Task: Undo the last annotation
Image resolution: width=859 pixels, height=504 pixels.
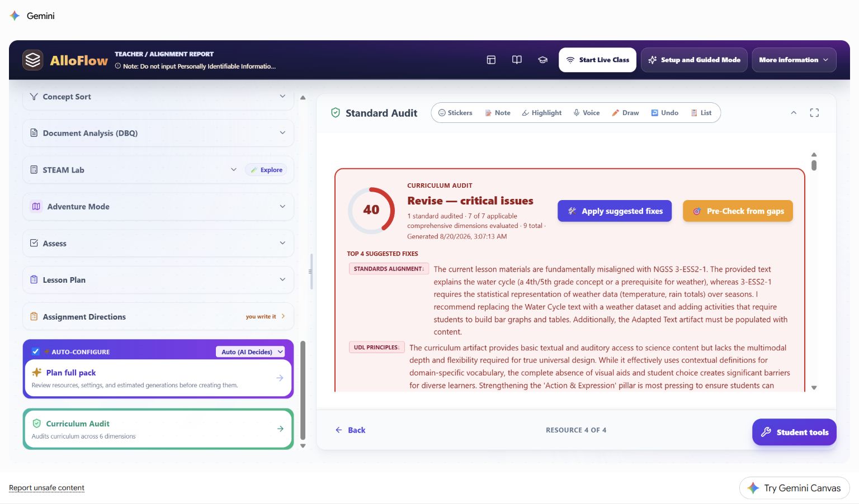Action: (x=664, y=113)
